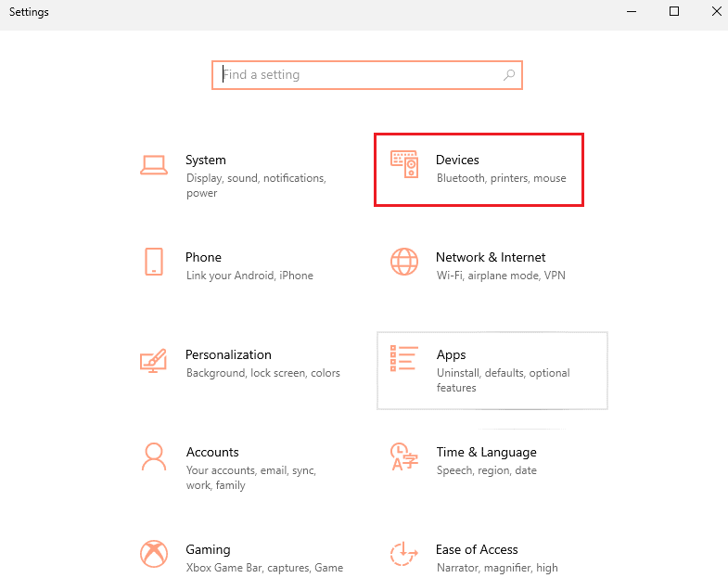The image size is (728, 578).
Task: Select the Accounts person icon
Action: (x=154, y=456)
